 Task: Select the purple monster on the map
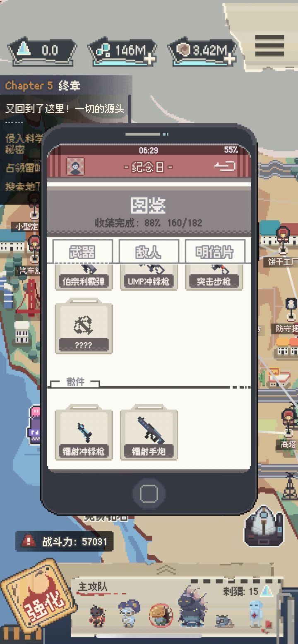[34, 426]
